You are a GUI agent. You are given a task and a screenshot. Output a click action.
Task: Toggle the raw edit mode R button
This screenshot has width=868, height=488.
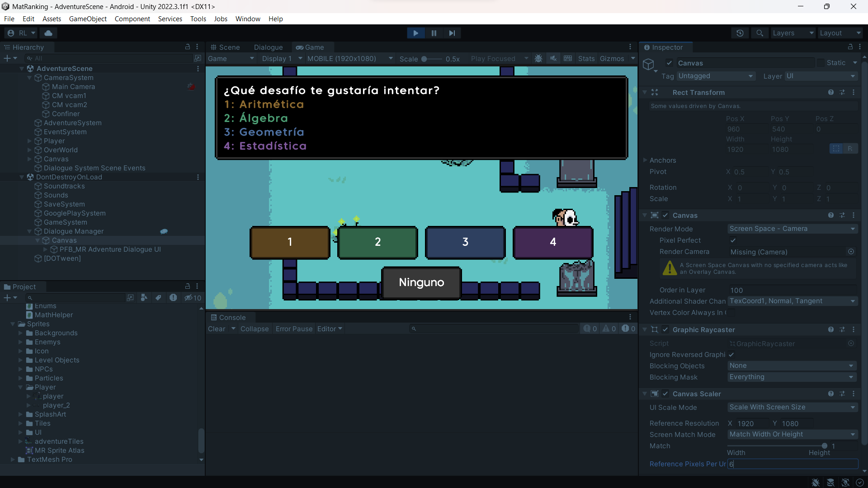pos(850,149)
